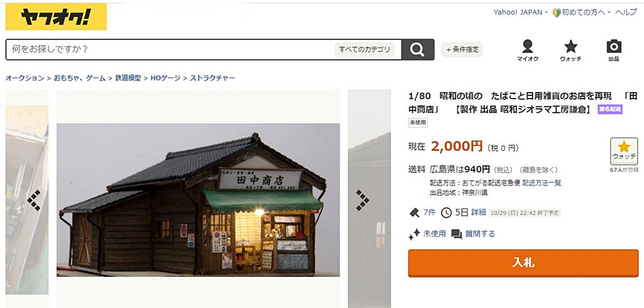Click the orange 入札 bid button
Viewport: 644px width, 308px height.
point(523,263)
